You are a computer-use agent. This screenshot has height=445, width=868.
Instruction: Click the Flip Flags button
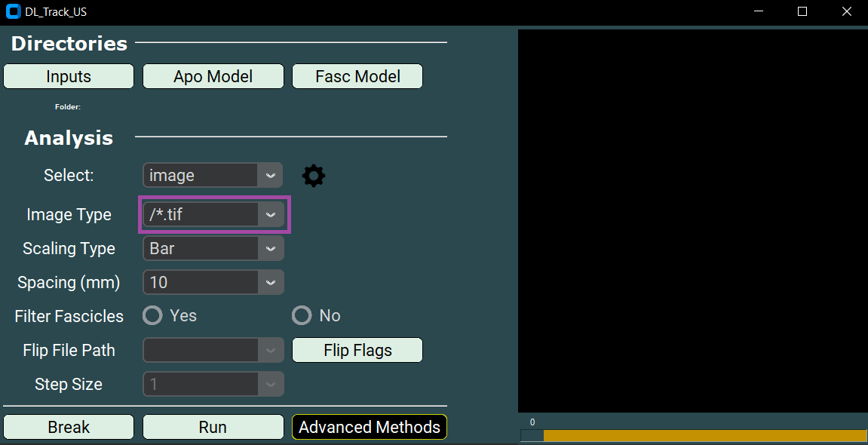pos(357,350)
